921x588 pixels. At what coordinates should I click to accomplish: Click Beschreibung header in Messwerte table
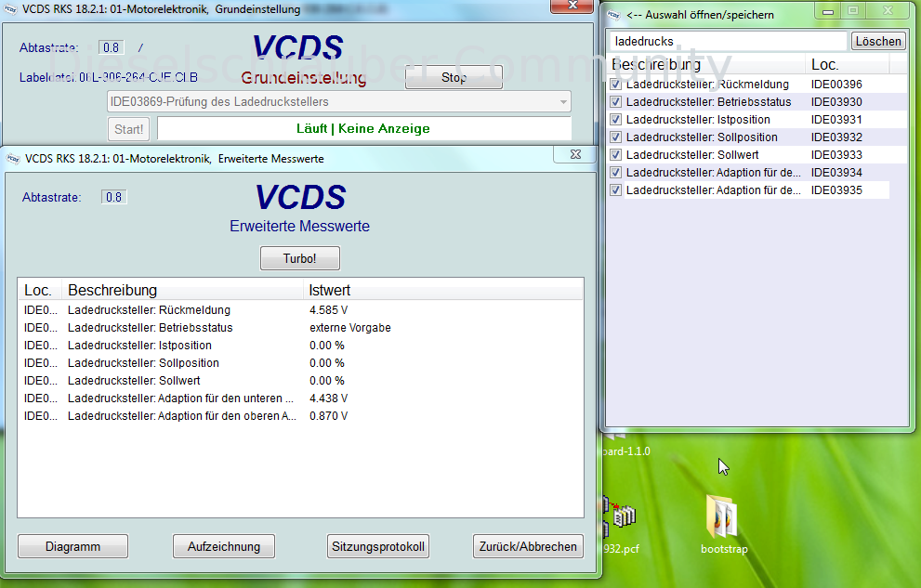tap(182, 290)
